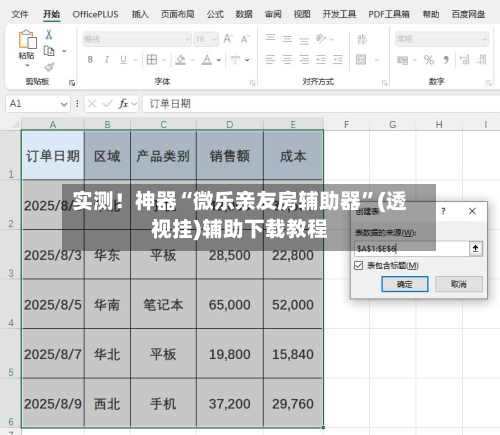
Task: Toggle bold formatting
Action: 90,60
